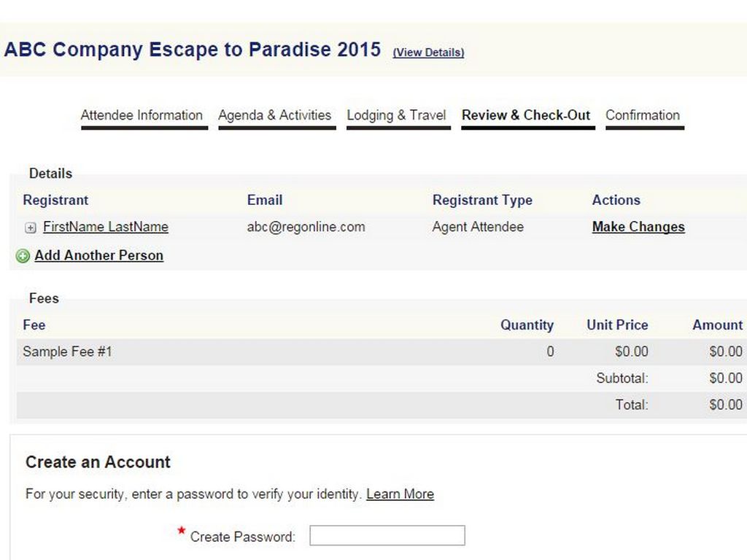This screenshot has width=747, height=560.
Task: Click the Create an Account heading
Action: click(x=98, y=462)
